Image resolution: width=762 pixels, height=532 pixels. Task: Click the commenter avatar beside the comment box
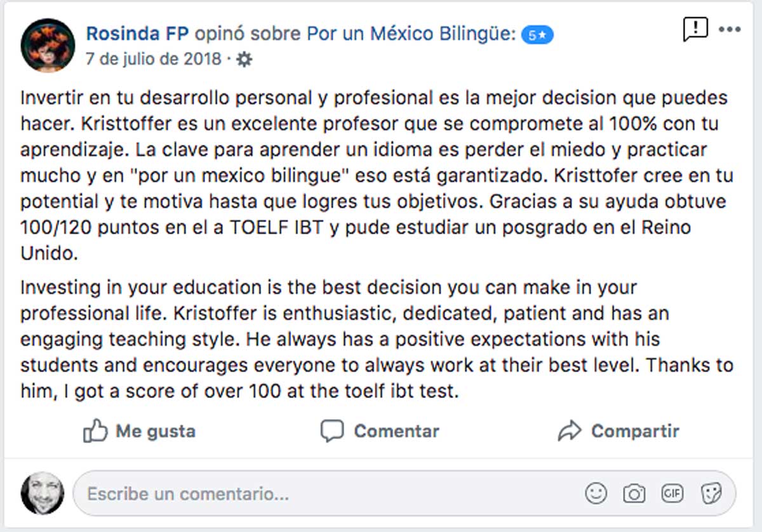[43, 493]
